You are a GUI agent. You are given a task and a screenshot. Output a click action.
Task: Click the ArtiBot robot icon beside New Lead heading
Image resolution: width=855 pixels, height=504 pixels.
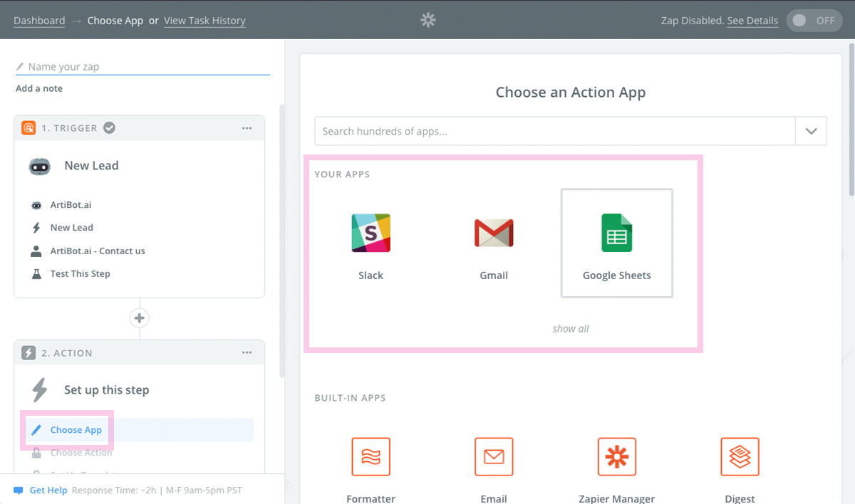40,166
